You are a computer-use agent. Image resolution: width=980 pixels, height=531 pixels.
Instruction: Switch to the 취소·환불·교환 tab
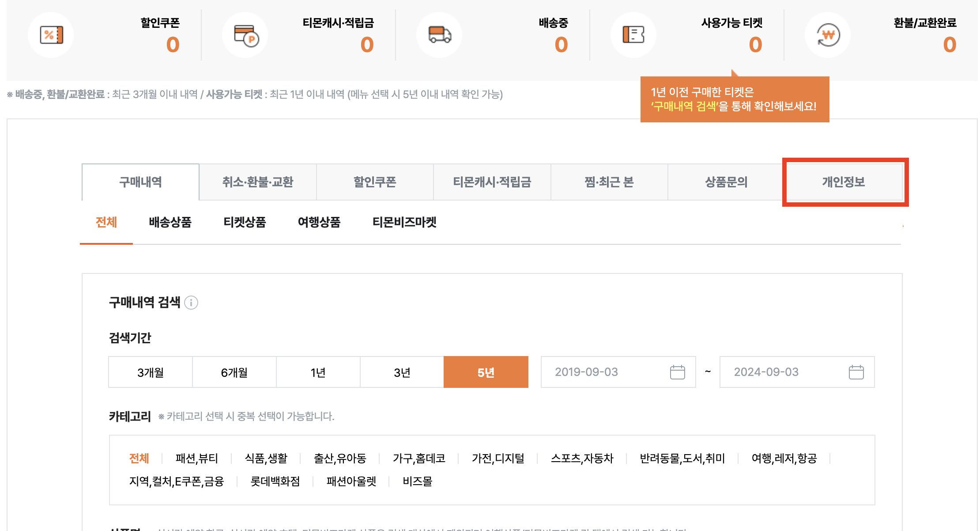pos(258,182)
